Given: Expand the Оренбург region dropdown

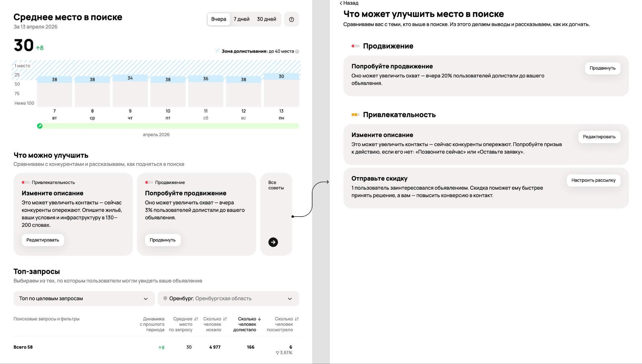Looking at the screenshot, I should [x=228, y=298].
